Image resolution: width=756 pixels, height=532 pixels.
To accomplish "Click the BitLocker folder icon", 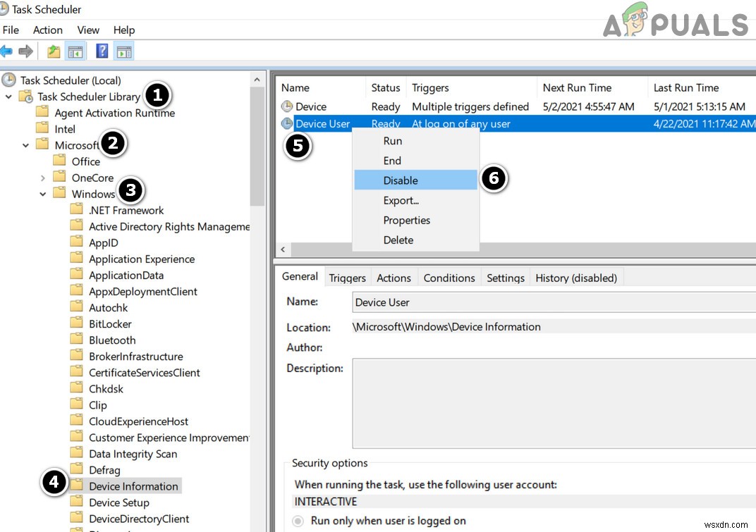I will click(77, 323).
